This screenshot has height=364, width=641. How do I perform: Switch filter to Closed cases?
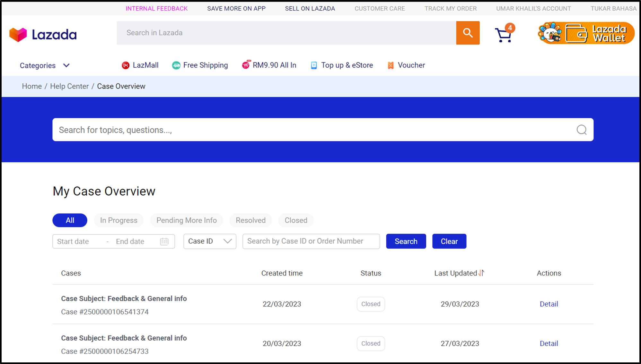coord(295,220)
